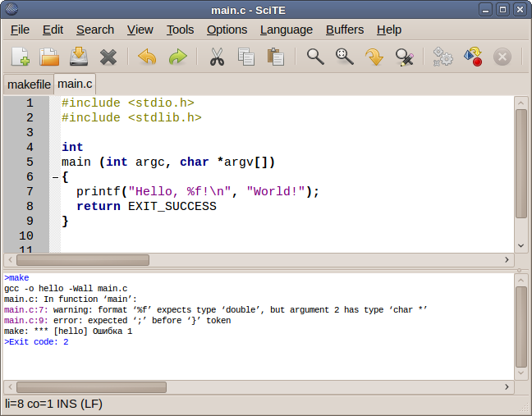
Task: Open the Language menu
Action: coord(286,30)
